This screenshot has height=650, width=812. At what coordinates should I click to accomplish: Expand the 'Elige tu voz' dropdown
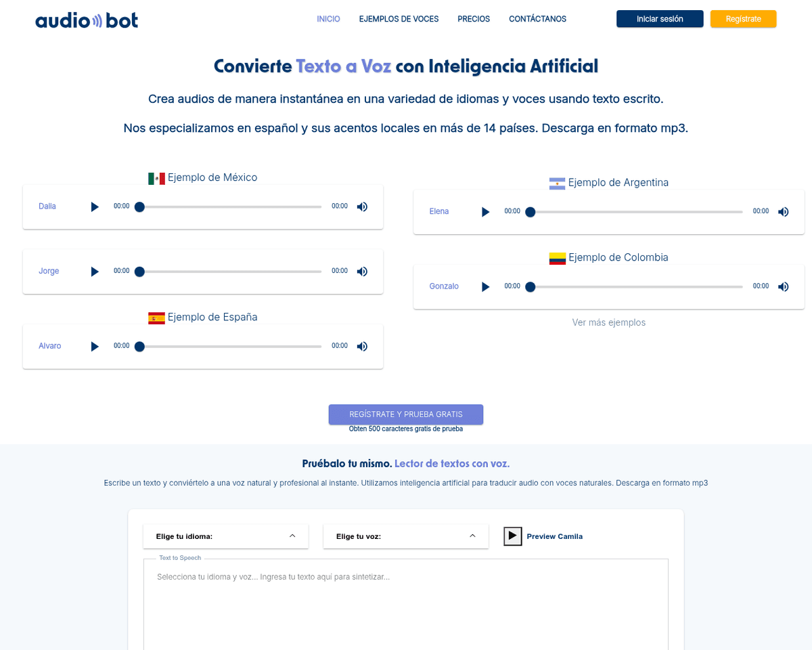(x=405, y=536)
